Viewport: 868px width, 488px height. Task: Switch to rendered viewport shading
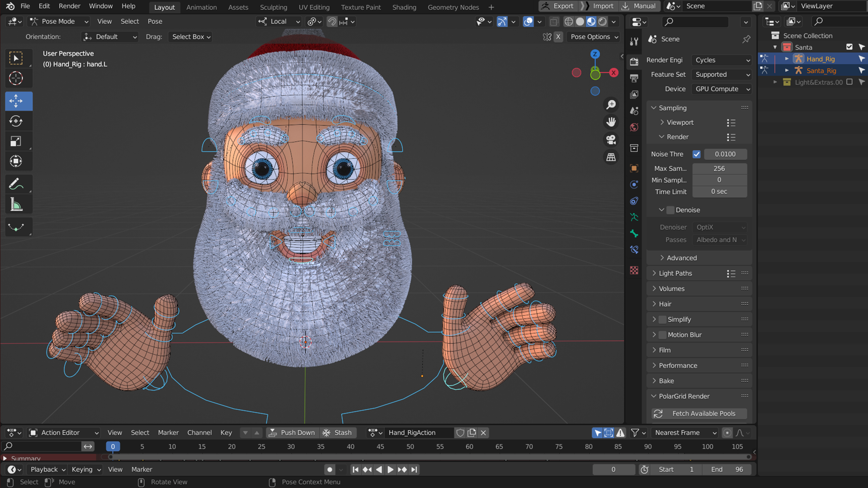603,22
